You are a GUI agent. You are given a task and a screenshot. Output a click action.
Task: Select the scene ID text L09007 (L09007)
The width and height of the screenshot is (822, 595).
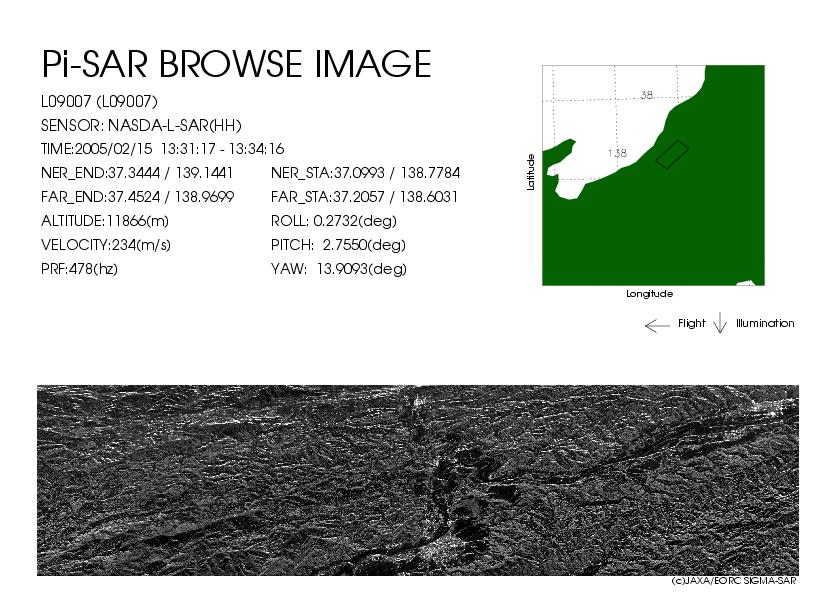pyautogui.click(x=99, y=102)
